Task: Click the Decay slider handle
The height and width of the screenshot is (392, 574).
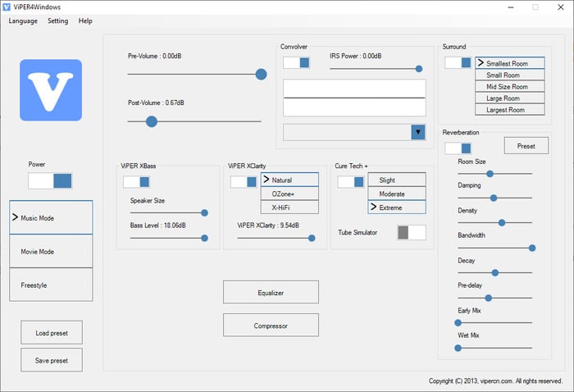Action: [495, 273]
